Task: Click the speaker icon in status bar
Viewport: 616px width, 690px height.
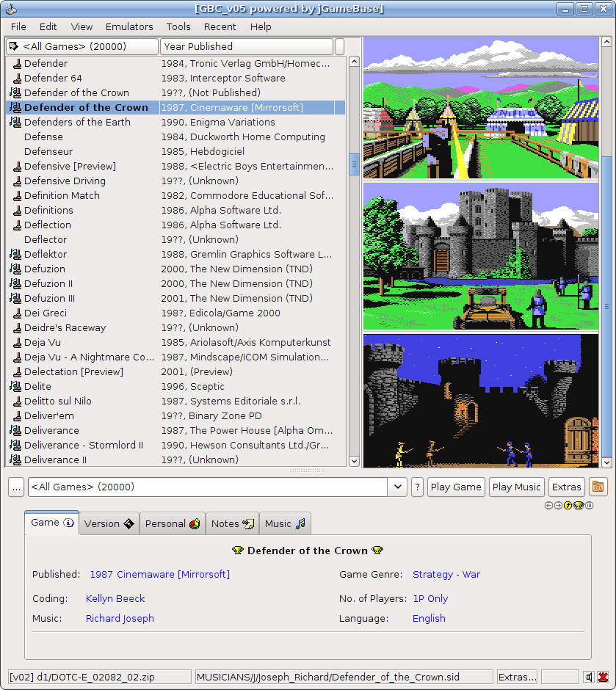Action: point(589,677)
